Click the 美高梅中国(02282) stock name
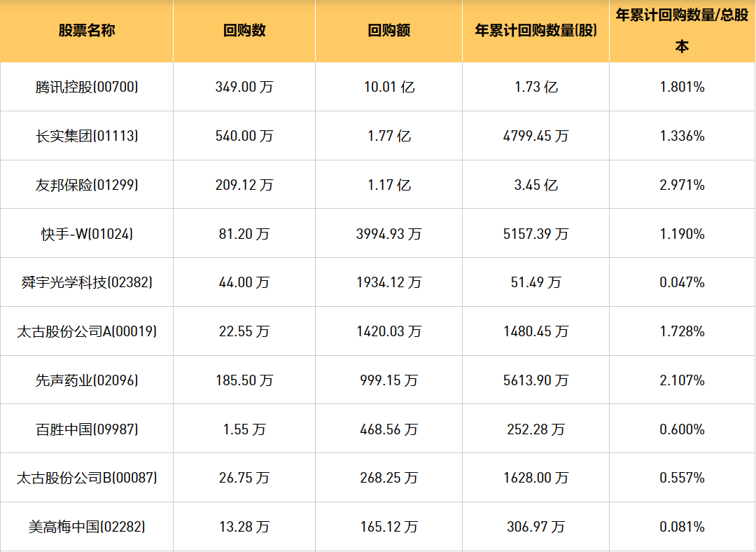Viewport: 756px width, 552px height. tap(87, 527)
